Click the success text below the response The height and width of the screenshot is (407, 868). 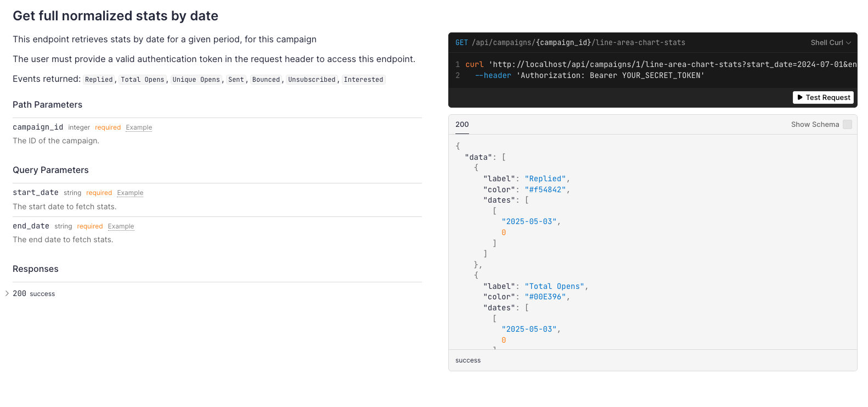click(468, 360)
